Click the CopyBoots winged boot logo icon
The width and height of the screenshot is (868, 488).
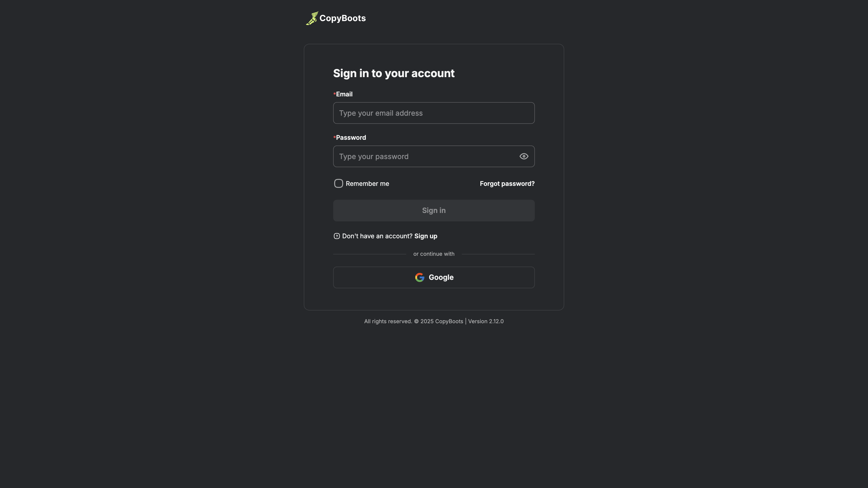point(312,18)
